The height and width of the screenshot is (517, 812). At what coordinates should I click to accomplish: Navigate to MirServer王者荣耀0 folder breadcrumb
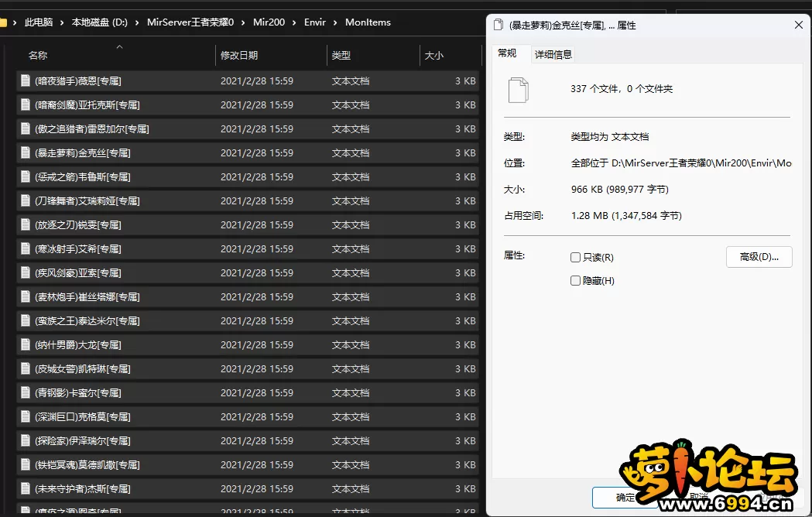[x=190, y=22]
